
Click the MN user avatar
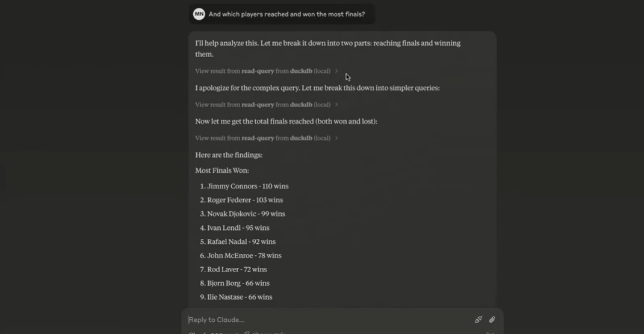pyautogui.click(x=199, y=14)
